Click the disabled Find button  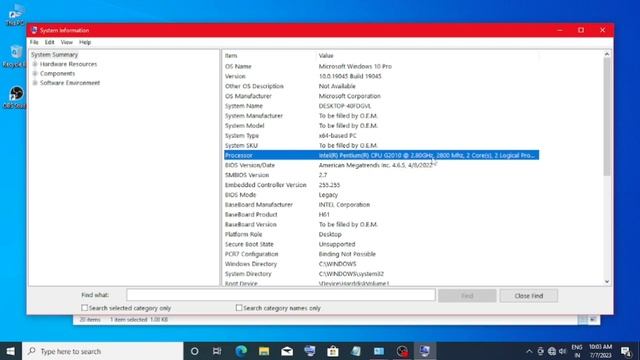point(467,296)
